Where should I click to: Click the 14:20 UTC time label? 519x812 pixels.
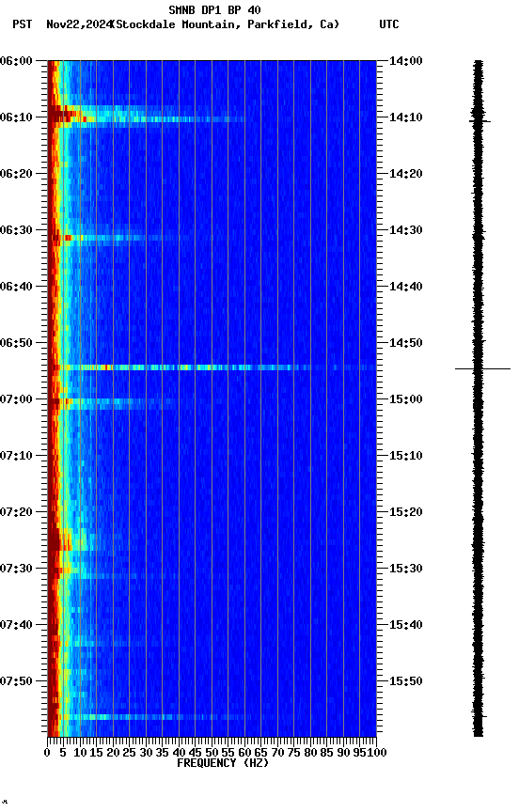(406, 174)
